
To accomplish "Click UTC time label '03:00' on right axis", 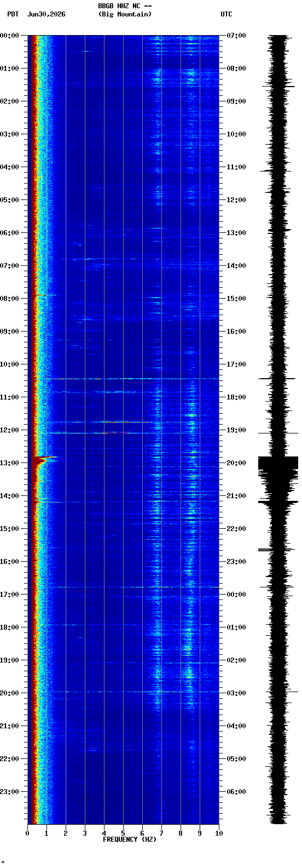I will pos(236,693).
